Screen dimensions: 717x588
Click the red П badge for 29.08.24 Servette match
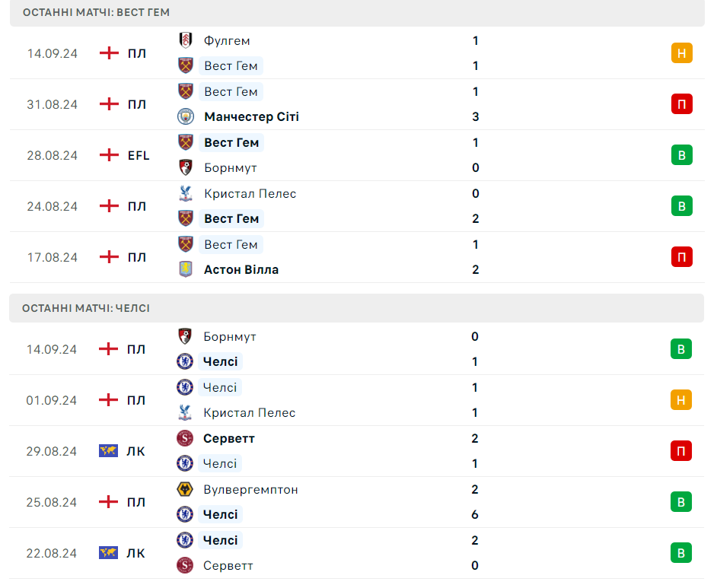click(x=681, y=451)
